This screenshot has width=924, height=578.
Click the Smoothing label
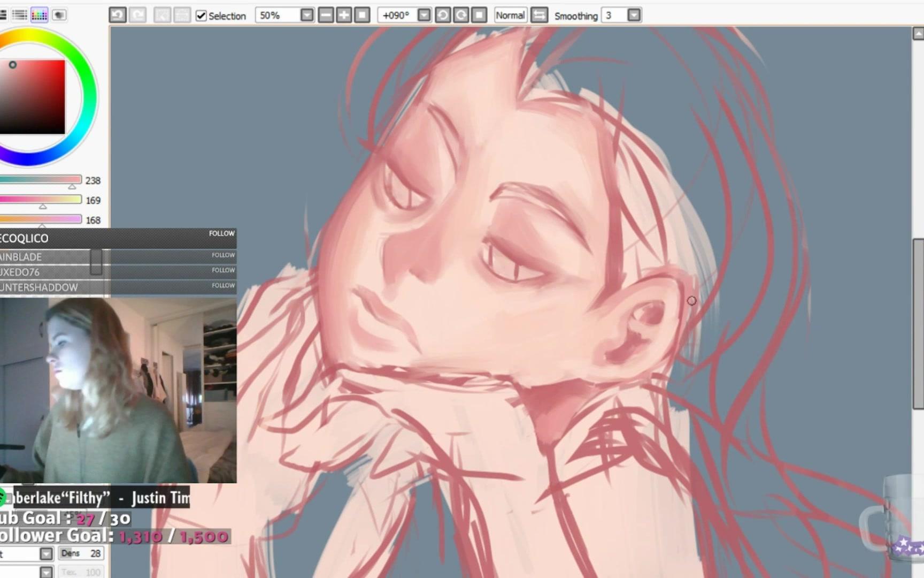[x=576, y=16]
